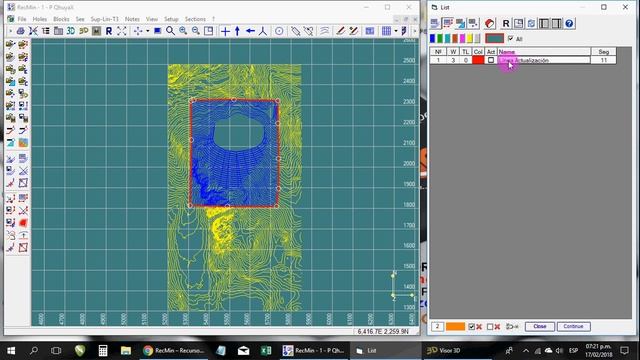Open the Sections menu
Image resolution: width=640 pixels, height=360 pixels.
click(x=195, y=19)
